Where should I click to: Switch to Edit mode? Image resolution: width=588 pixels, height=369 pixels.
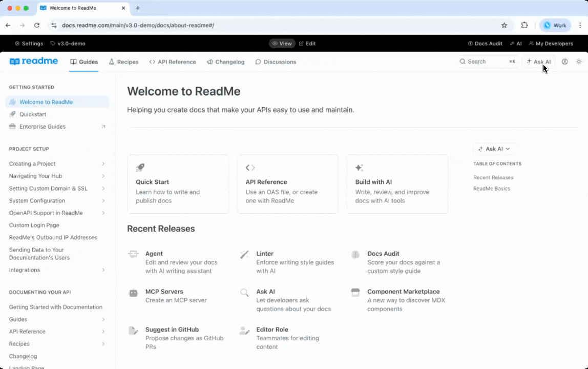(307, 44)
